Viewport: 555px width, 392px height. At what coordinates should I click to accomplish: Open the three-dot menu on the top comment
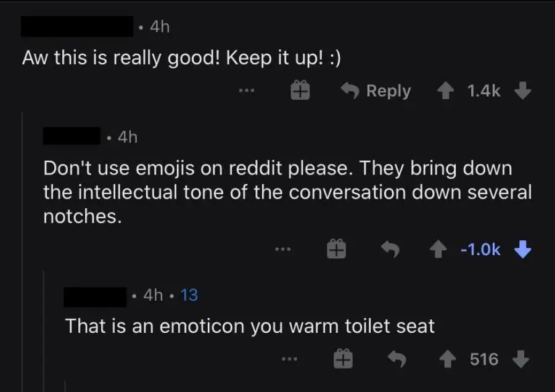[246, 91]
